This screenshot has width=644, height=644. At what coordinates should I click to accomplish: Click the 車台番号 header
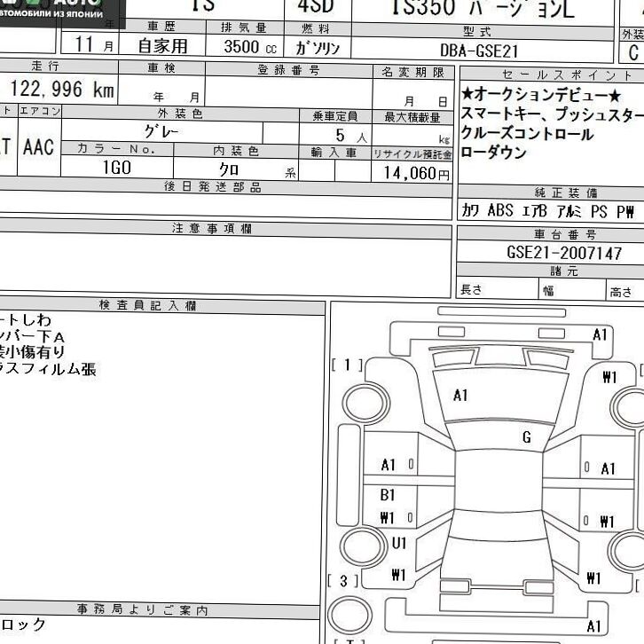[564, 234]
